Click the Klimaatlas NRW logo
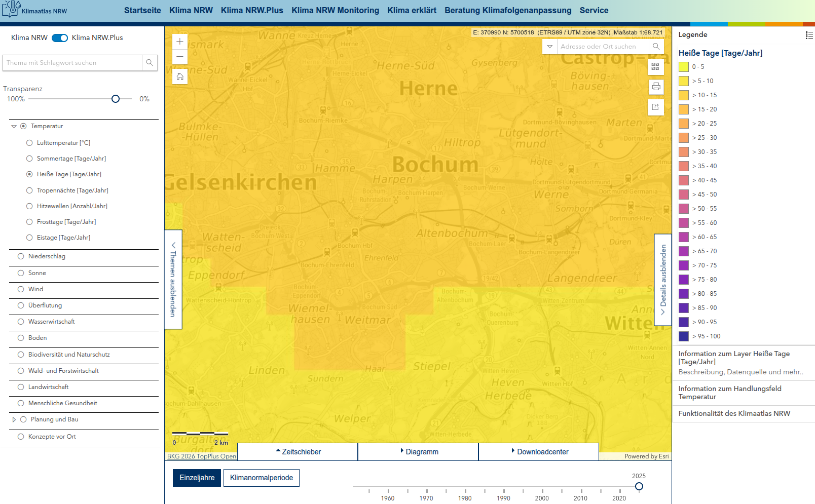The width and height of the screenshot is (815, 504). coord(34,9)
